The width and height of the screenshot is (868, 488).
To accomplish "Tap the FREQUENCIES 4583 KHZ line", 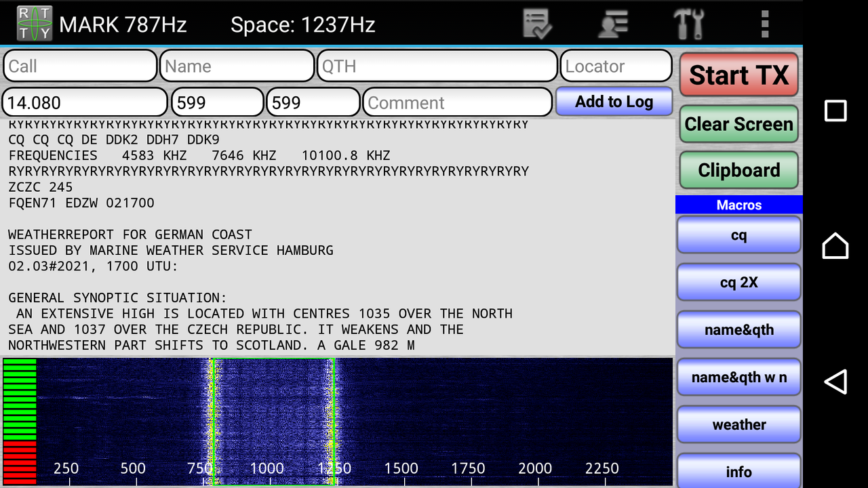I will tap(199, 155).
